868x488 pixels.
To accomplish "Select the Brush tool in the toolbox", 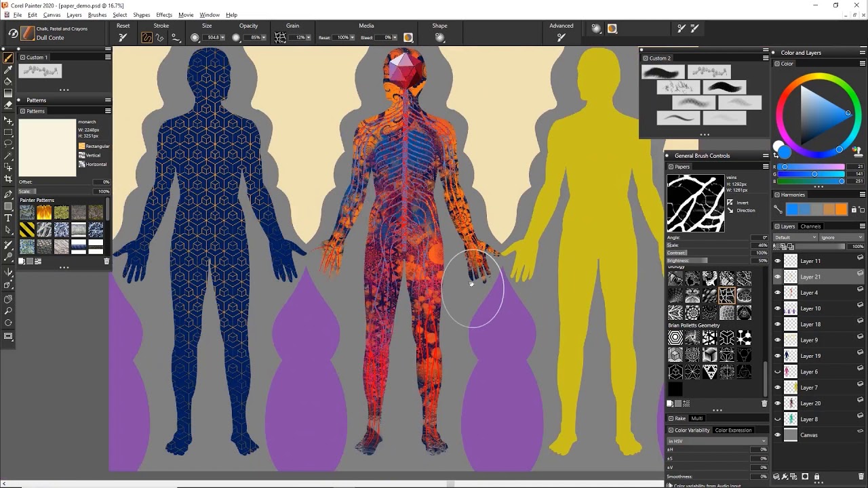I will (8, 58).
